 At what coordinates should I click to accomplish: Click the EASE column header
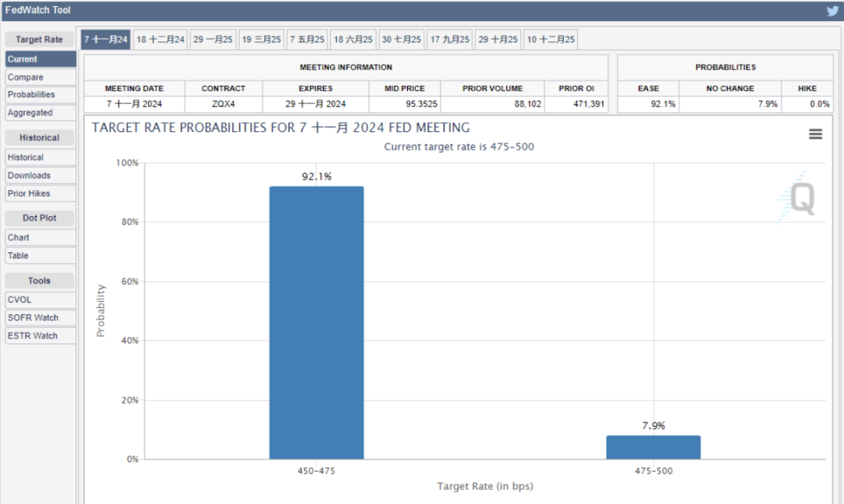649,88
